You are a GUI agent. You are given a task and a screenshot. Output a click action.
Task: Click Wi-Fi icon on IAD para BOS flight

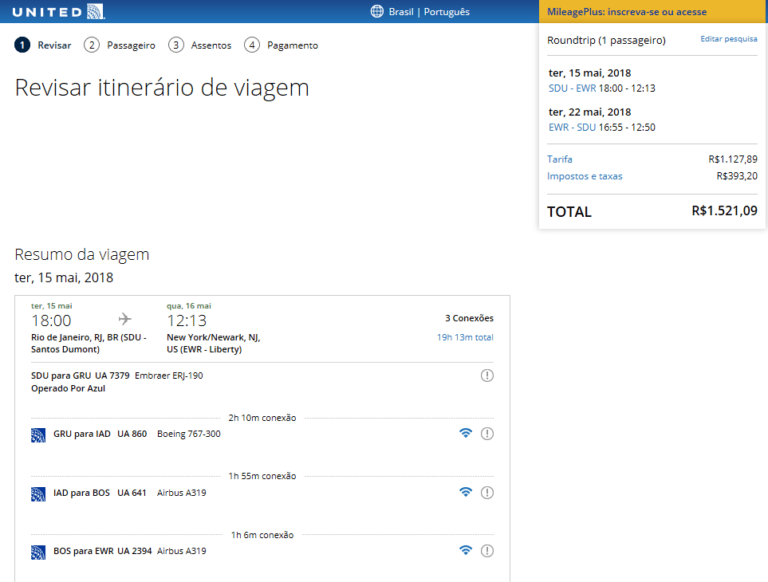(x=465, y=492)
